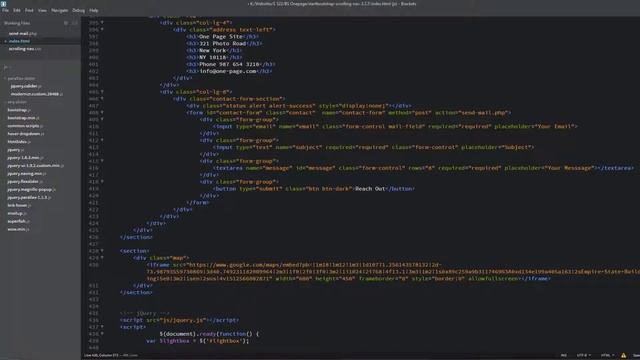Click the line and column status text
This screenshot has height=360, width=640.
[x=110, y=356]
